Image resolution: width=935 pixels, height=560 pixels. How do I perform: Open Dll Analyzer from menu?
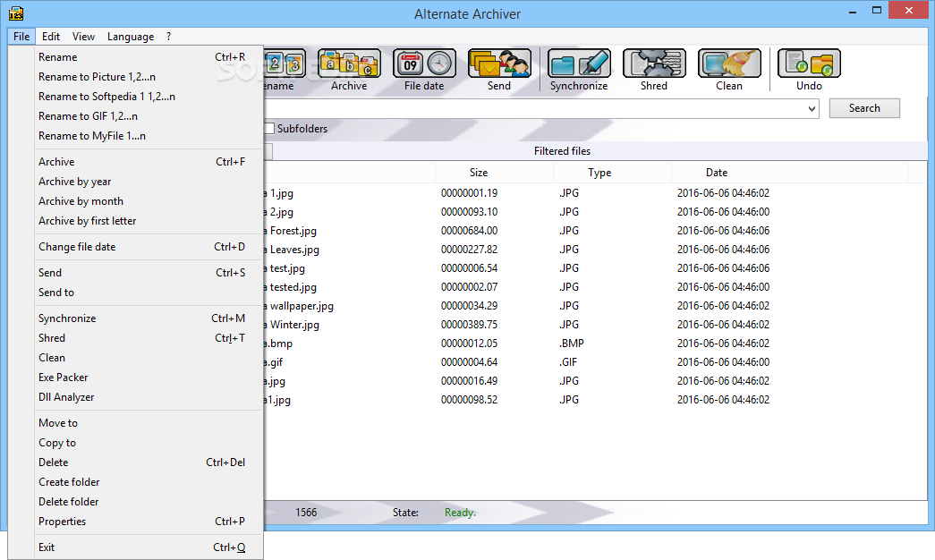pyautogui.click(x=149, y=397)
